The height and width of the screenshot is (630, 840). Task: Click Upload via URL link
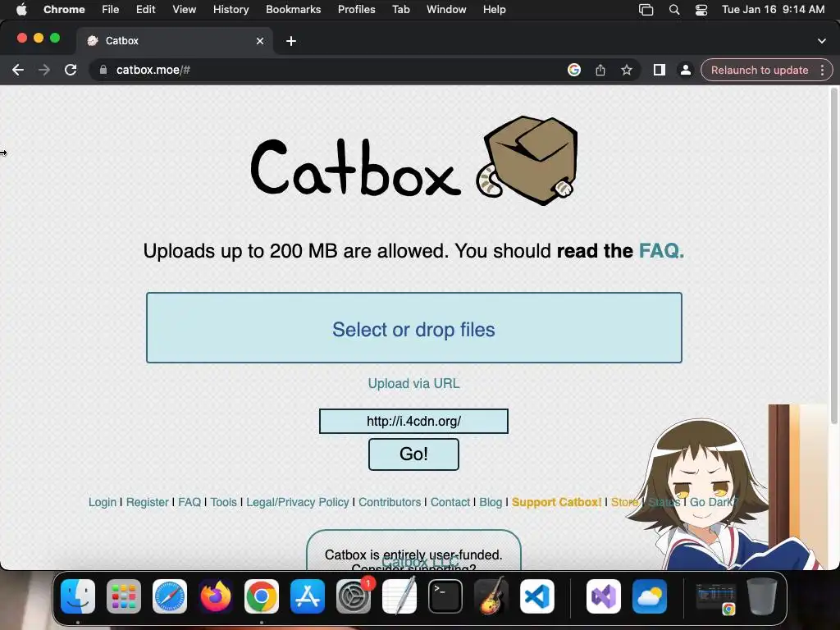(413, 384)
